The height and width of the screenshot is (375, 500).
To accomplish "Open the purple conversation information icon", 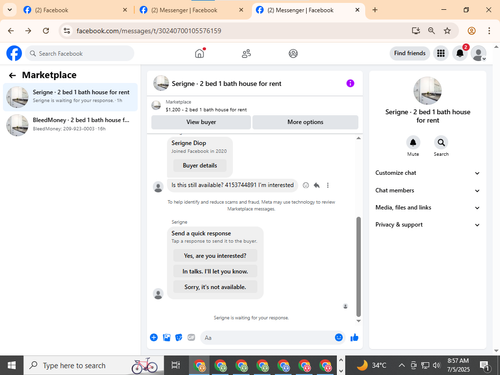I will pos(350,83).
